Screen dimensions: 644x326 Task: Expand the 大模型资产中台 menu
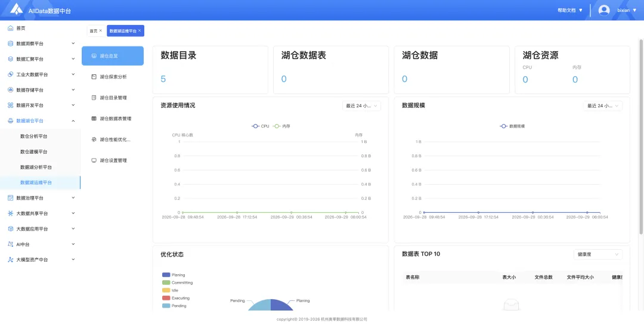(x=73, y=259)
